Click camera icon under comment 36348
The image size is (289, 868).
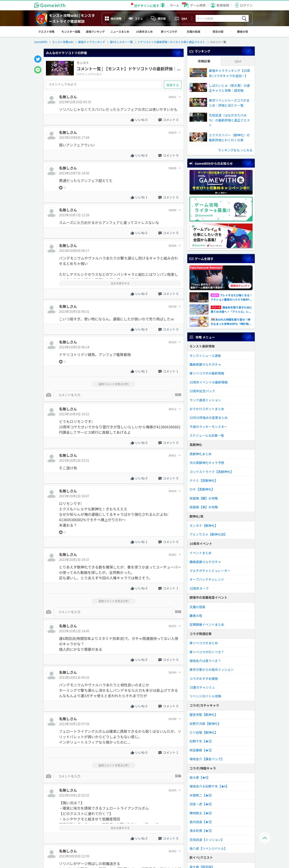point(48,776)
